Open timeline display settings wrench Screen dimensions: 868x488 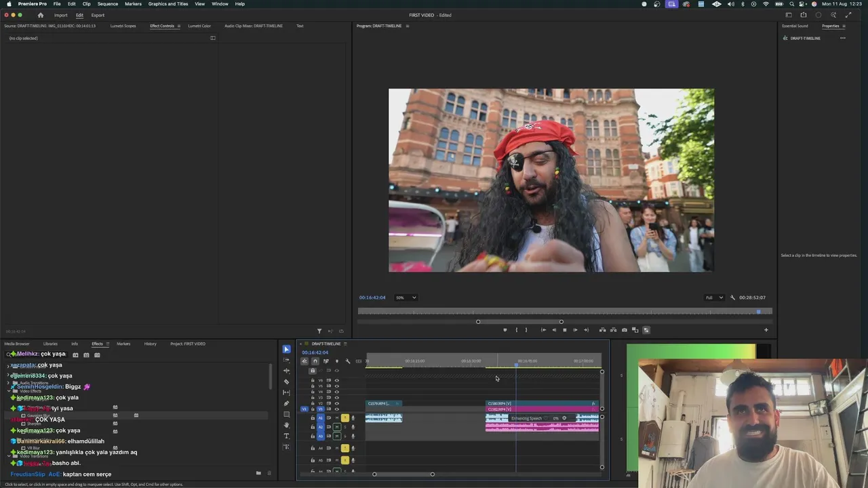[x=348, y=361]
